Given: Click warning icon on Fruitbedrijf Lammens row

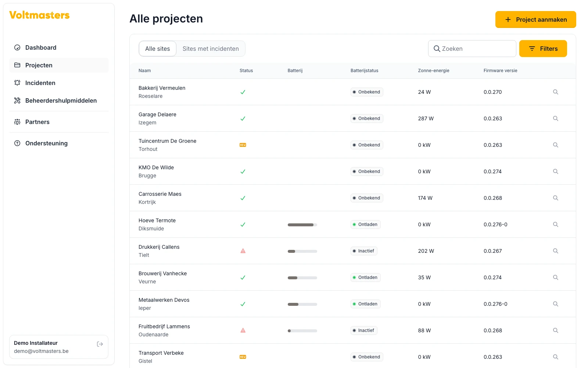Looking at the screenshot, I should point(243,330).
